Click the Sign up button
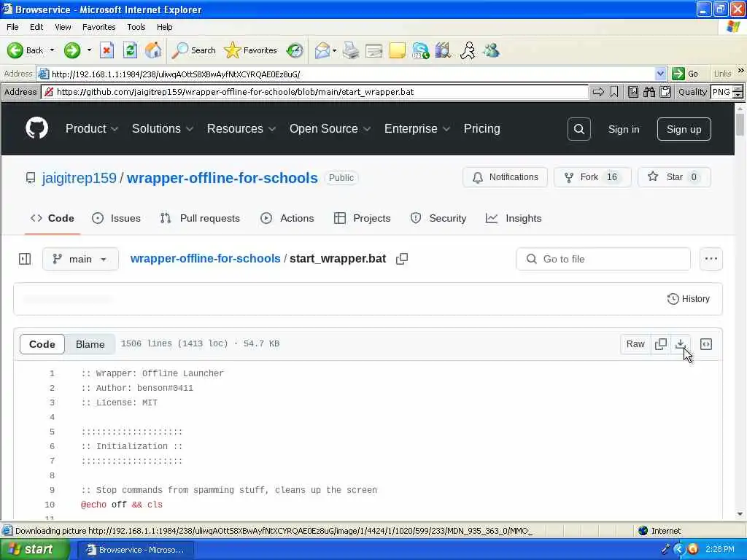 pyautogui.click(x=684, y=129)
